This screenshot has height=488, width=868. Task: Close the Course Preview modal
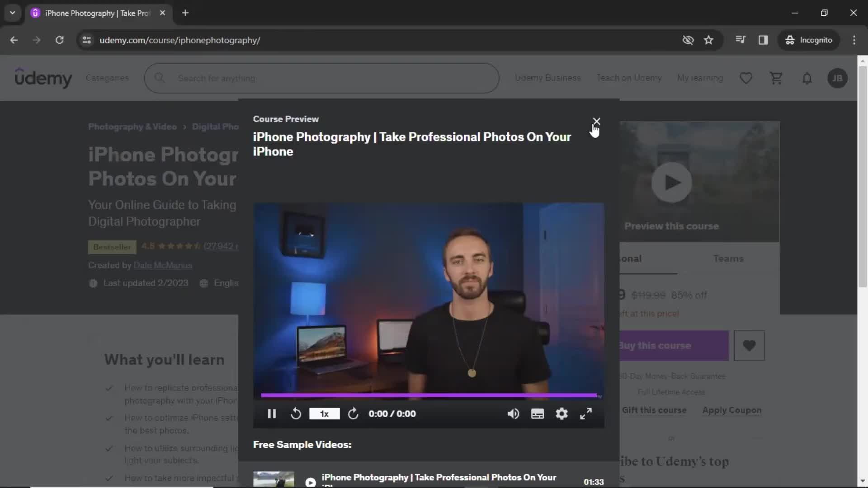click(x=596, y=121)
